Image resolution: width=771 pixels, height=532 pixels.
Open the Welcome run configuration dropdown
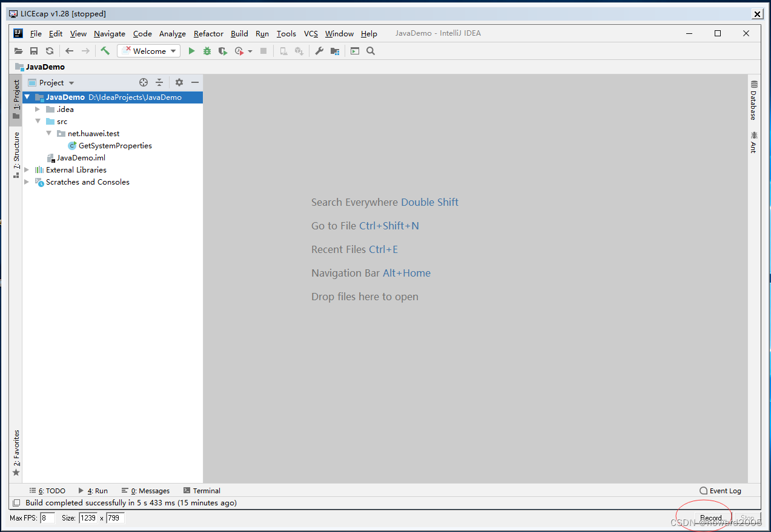[x=148, y=51]
